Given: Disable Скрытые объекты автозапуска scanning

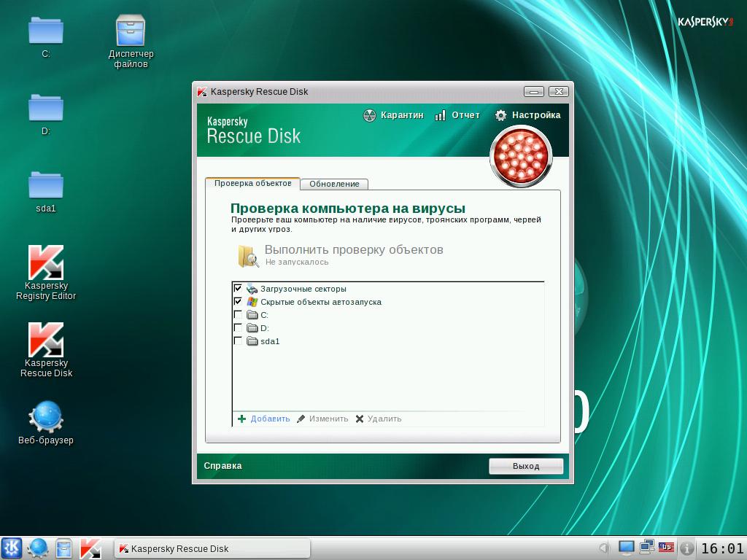Looking at the screenshot, I should pos(239,302).
